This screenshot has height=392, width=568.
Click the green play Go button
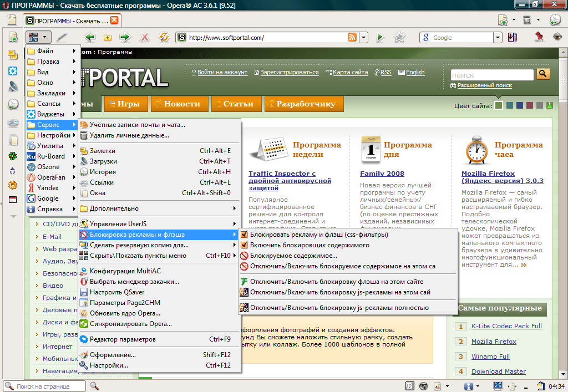(380, 37)
